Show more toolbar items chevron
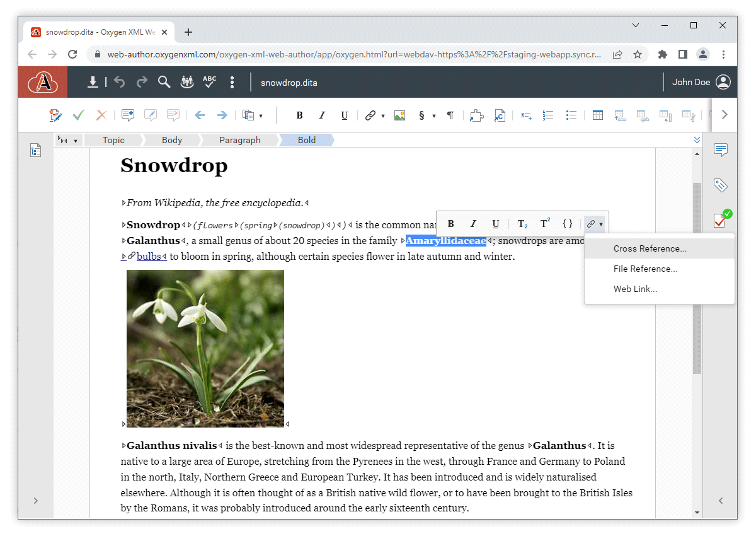Screen dimensions: 756x536 724,115
